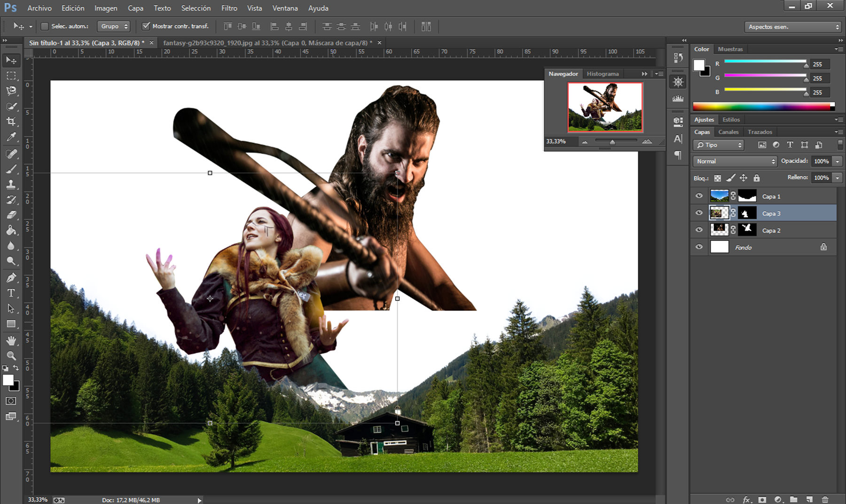Image resolution: width=846 pixels, height=504 pixels.
Task: Select the Path Selection tool
Action: [x=11, y=309]
